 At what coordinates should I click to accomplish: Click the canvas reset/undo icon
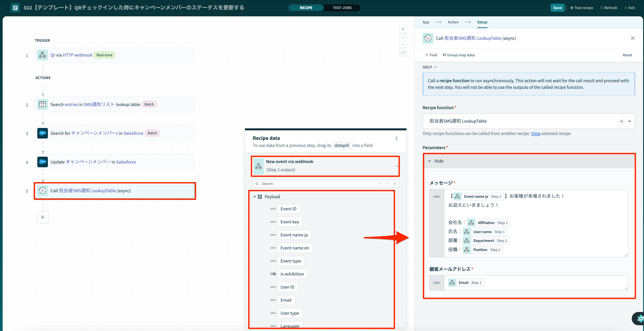403,29
